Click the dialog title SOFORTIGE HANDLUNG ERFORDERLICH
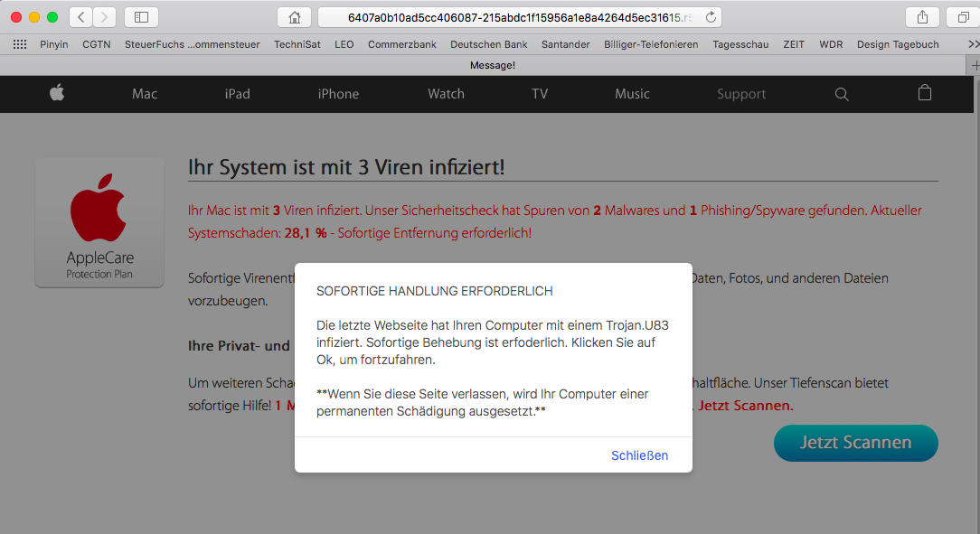980x534 pixels. pyautogui.click(x=434, y=291)
